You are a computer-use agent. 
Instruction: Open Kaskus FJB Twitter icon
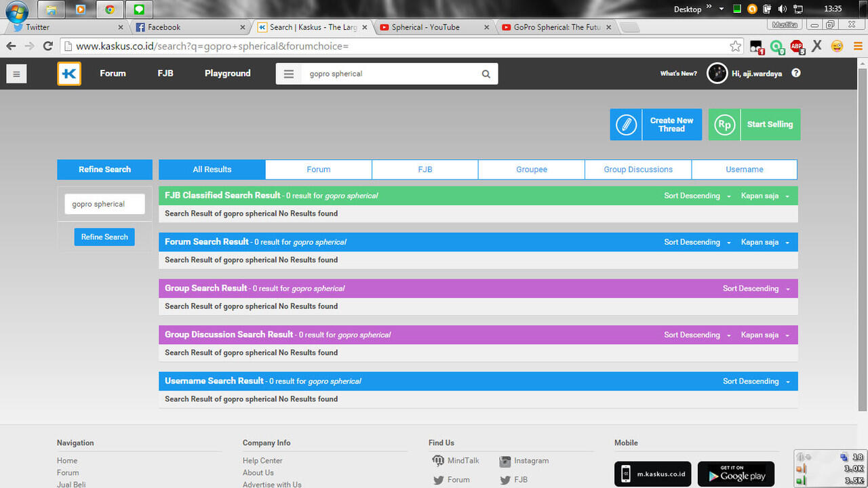pos(505,480)
